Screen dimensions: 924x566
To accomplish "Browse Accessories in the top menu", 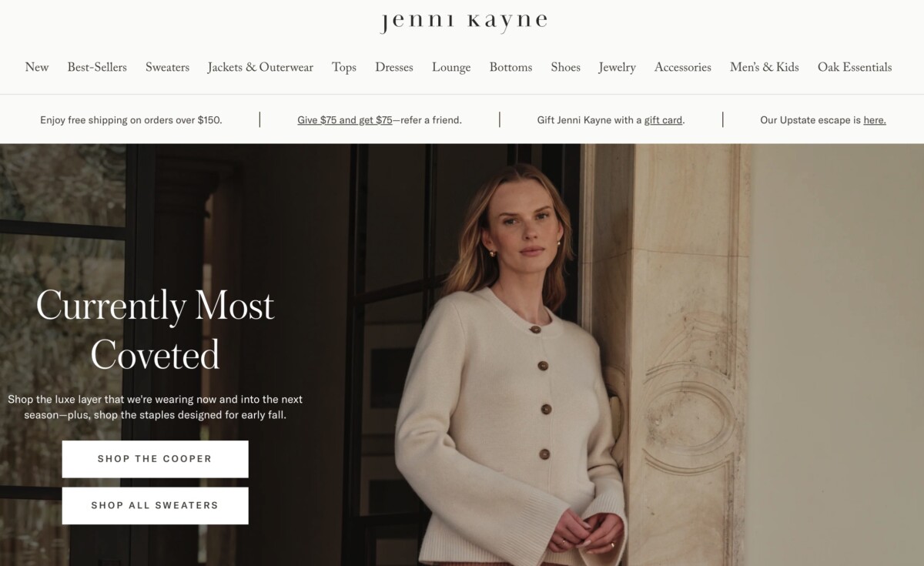I will pyautogui.click(x=683, y=68).
